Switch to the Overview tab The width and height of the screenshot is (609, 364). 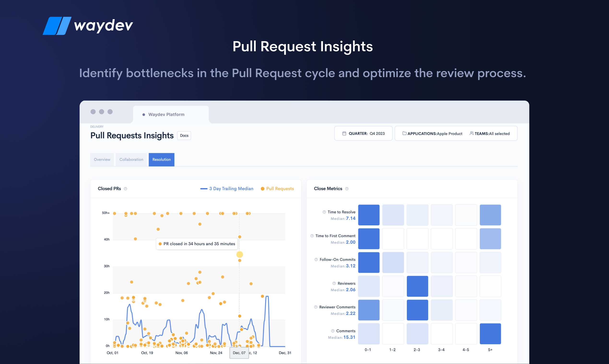point(102,159)
